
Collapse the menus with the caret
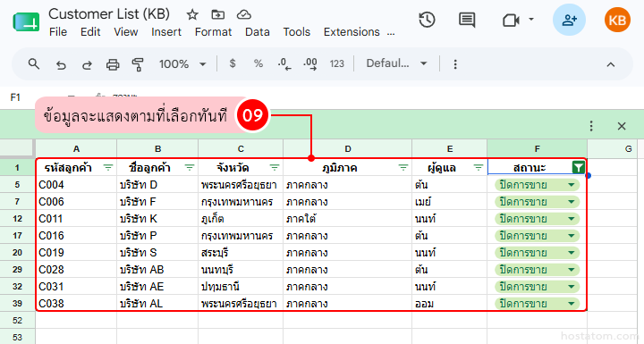(x=611, y=64)
